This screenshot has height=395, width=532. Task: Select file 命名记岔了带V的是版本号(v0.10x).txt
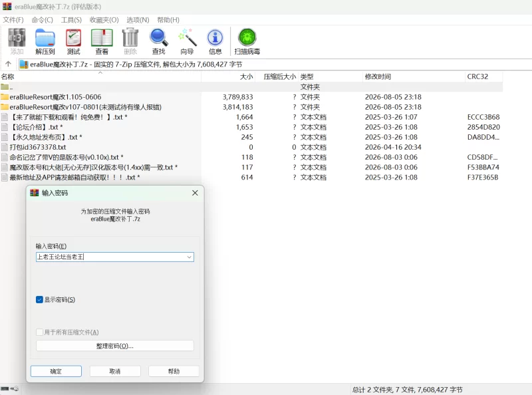[66, 157]
